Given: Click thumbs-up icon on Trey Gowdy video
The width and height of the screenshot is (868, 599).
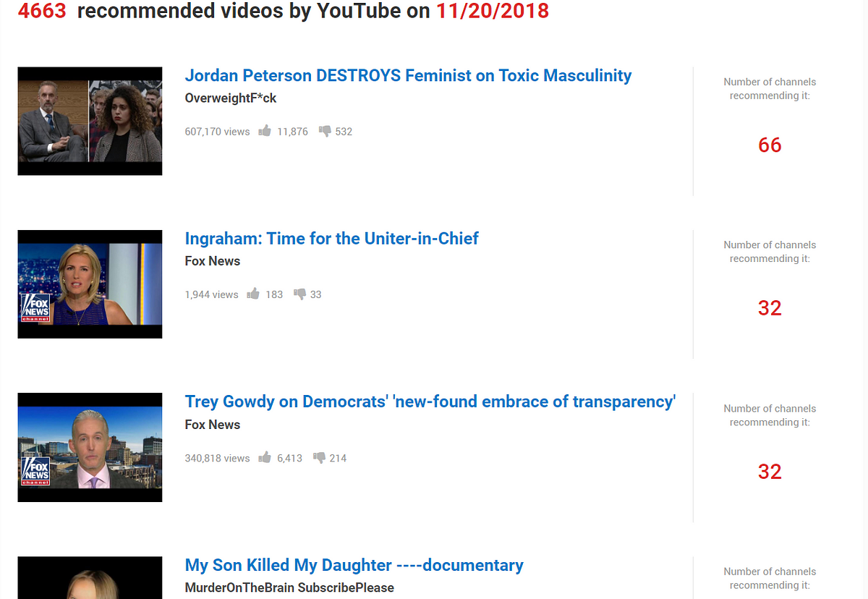Looking at the screenshot, I should coord(265,457).
